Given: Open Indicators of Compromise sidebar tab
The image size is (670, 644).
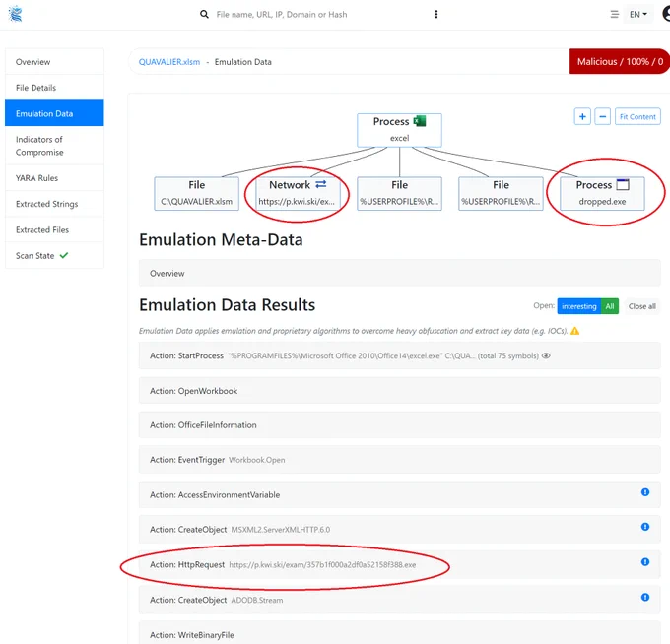Looking at the screenshot, I should click(54, 146).
